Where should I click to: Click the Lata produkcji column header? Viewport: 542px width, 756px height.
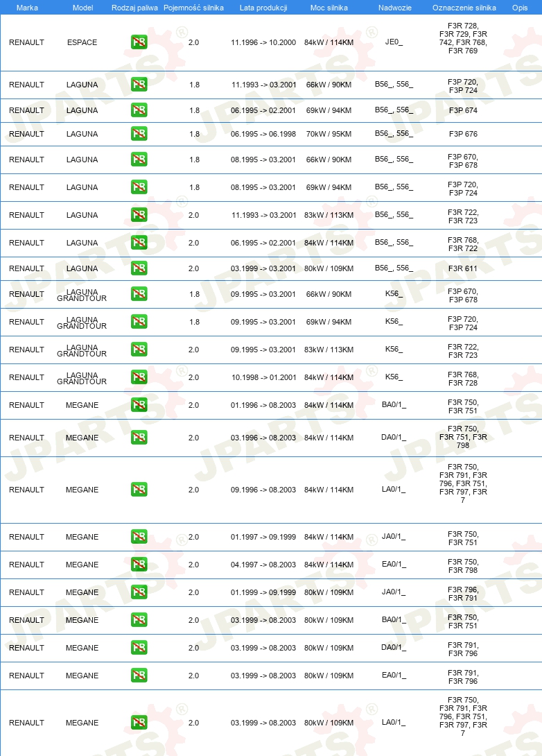(x=263, y=8)
